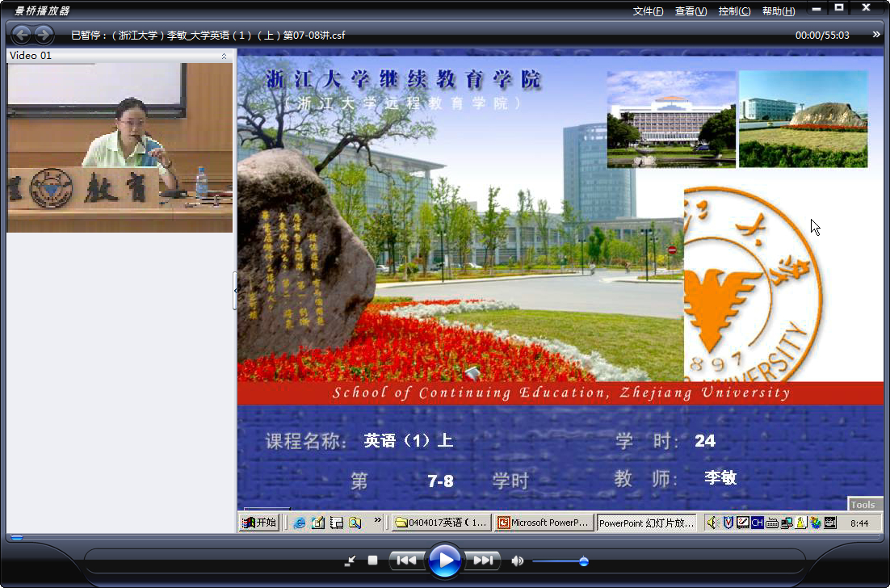
Task: Open the 文件(F) menu
Action: click(x=648, y=11)
